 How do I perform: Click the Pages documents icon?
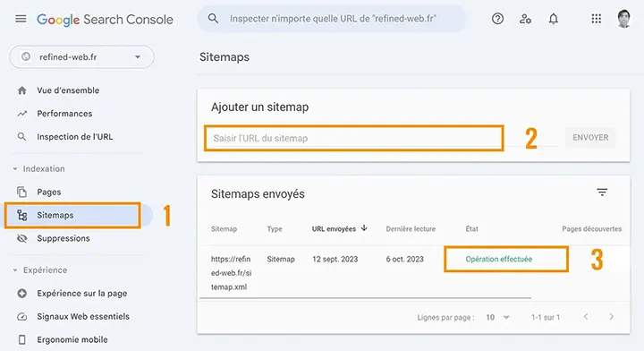coord(21,192)
